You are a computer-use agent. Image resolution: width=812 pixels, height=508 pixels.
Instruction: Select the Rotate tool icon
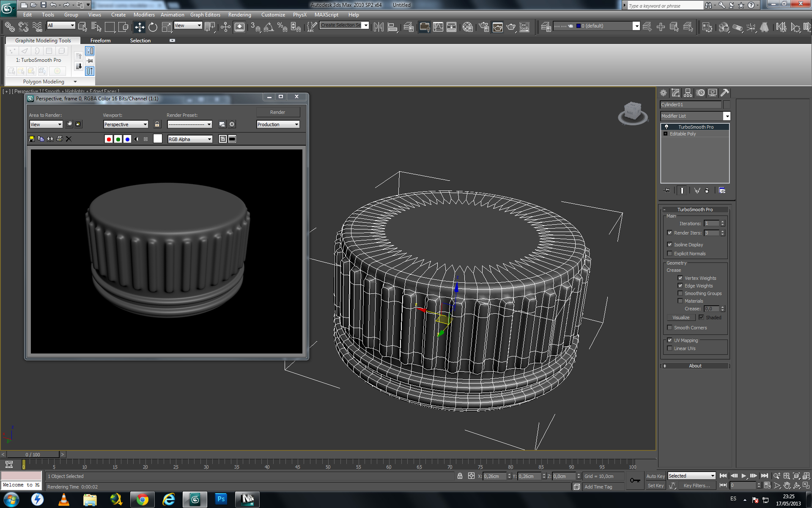[153, 27]
